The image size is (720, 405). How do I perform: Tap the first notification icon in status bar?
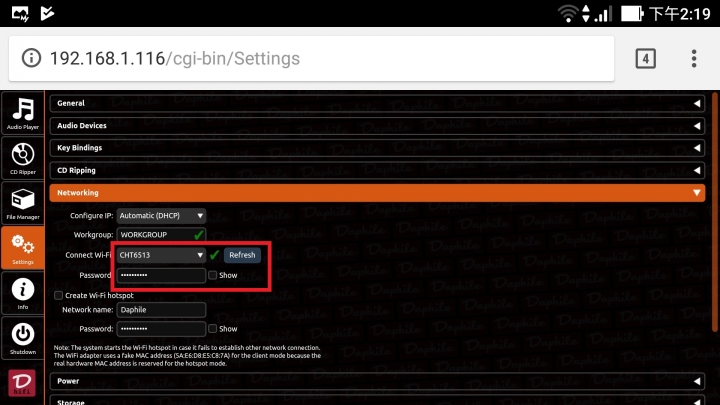(20, 14)
